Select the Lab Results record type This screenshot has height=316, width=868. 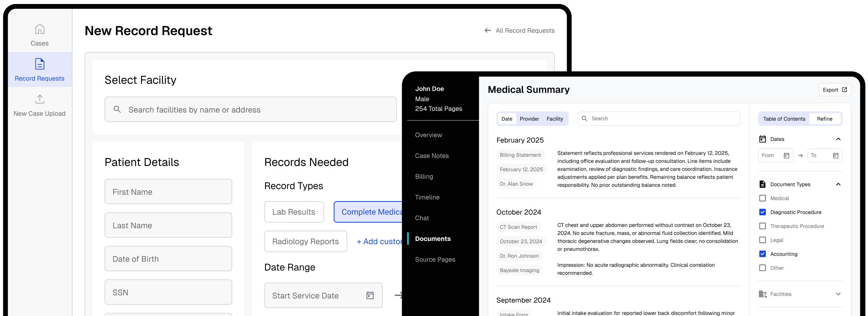pos(294,212)
